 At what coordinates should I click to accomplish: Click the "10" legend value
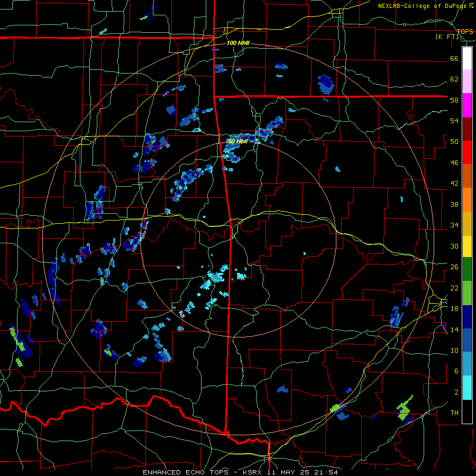tap(454, 350)
